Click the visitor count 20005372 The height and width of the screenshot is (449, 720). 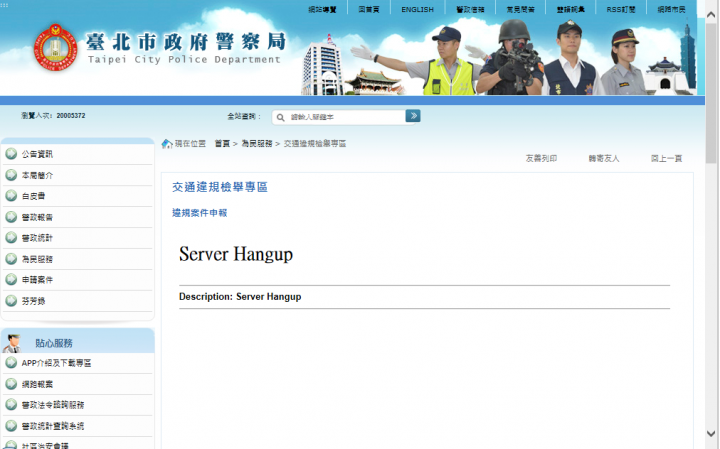tap(71, 116)
